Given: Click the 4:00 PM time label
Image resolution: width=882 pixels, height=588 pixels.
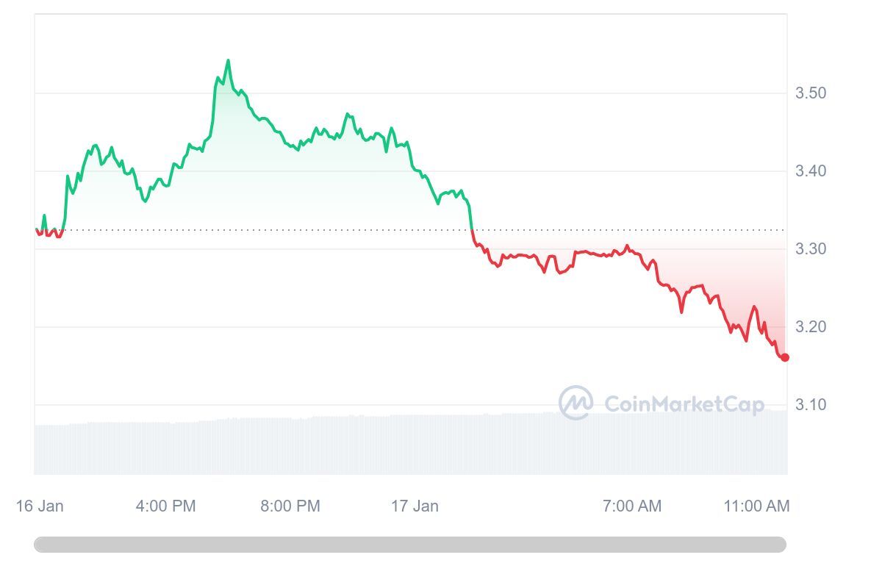Looking at the screenshot, I should [166, 506].
